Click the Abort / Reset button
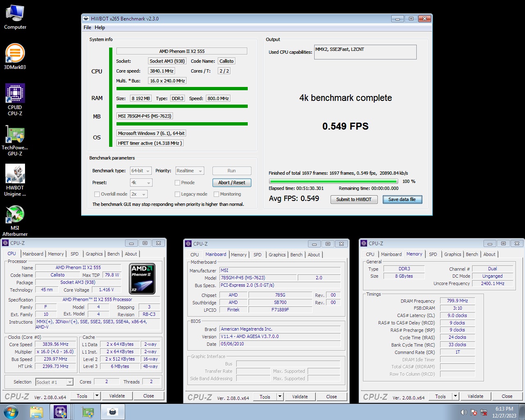Image resolution: width=525 pixels, height=420 pixels. (232, 183)
